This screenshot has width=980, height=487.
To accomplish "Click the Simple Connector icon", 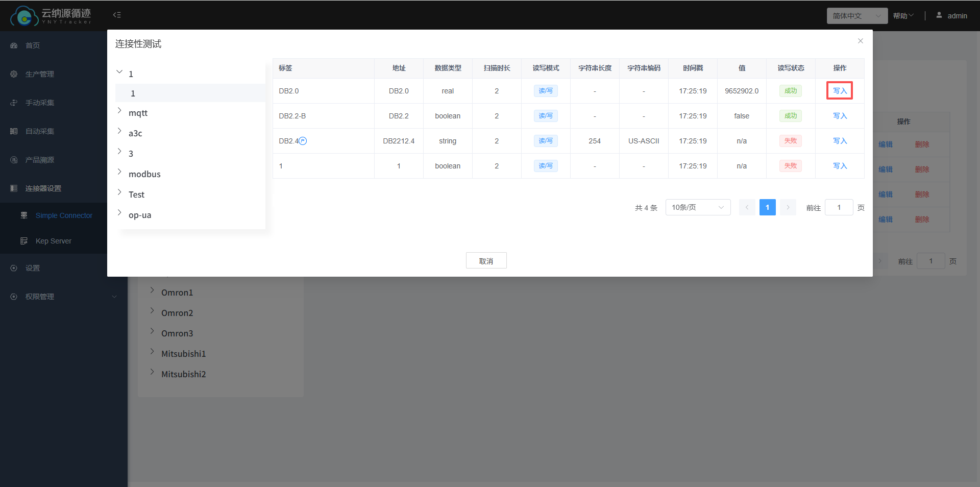I will [x=24, y=215].
